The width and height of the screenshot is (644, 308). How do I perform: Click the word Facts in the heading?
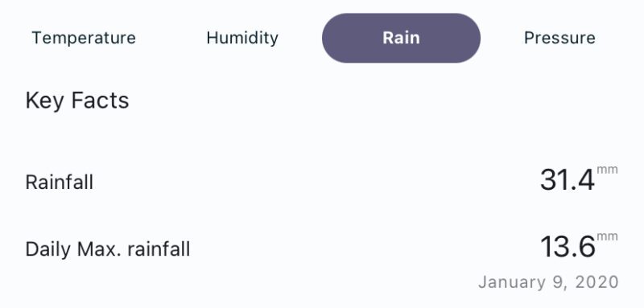tap(100, 101)
